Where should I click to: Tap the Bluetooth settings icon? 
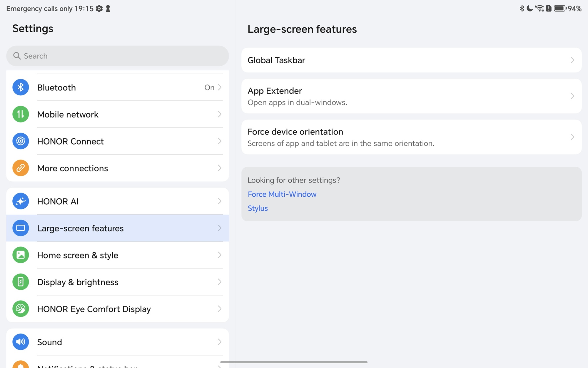[21, 87]
